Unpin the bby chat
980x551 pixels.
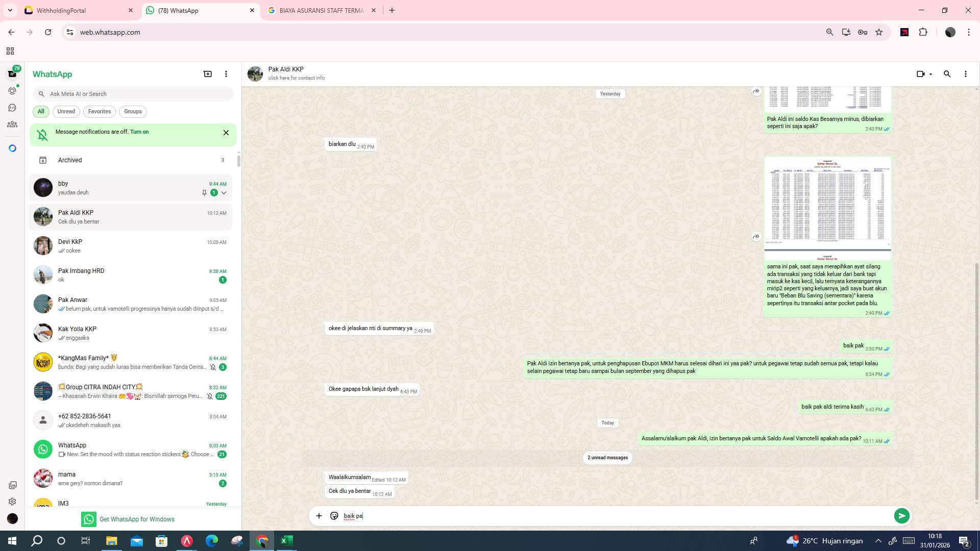click(204, 193)
